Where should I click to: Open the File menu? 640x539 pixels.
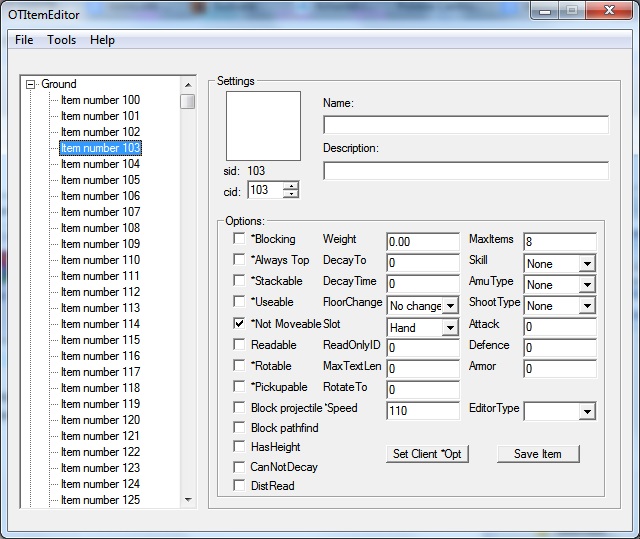(x=24, y=40)
